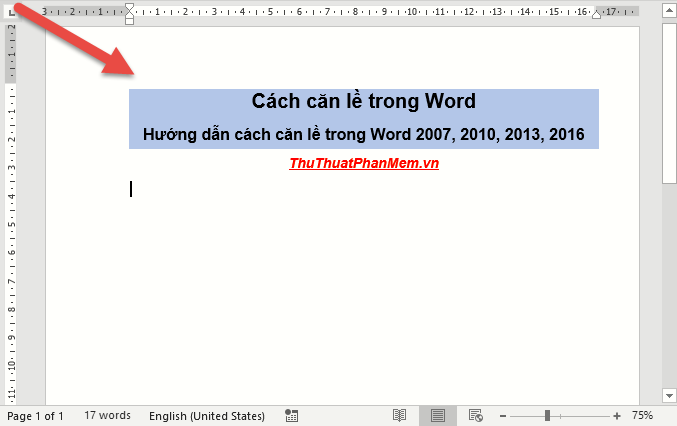Switch to Web Layout view

coord(475,416)
